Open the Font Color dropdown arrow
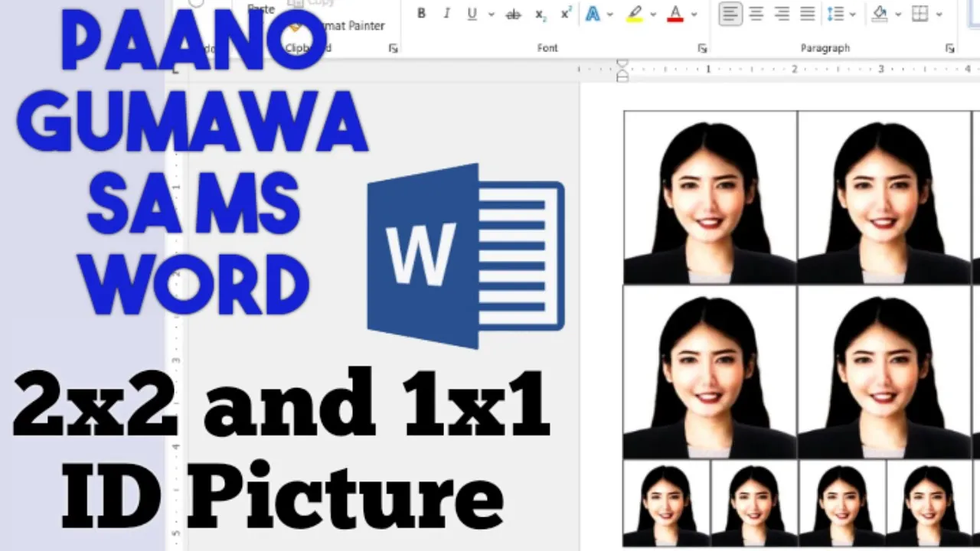Image resolution: width=980 pixels, height=551 pixels. (x=694, y=14)
